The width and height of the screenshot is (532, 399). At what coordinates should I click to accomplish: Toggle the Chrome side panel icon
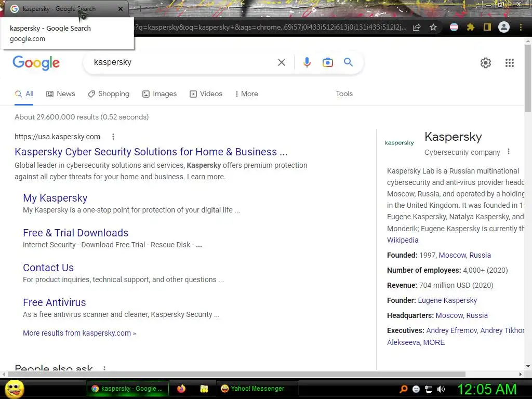click(x=487, y=27)
